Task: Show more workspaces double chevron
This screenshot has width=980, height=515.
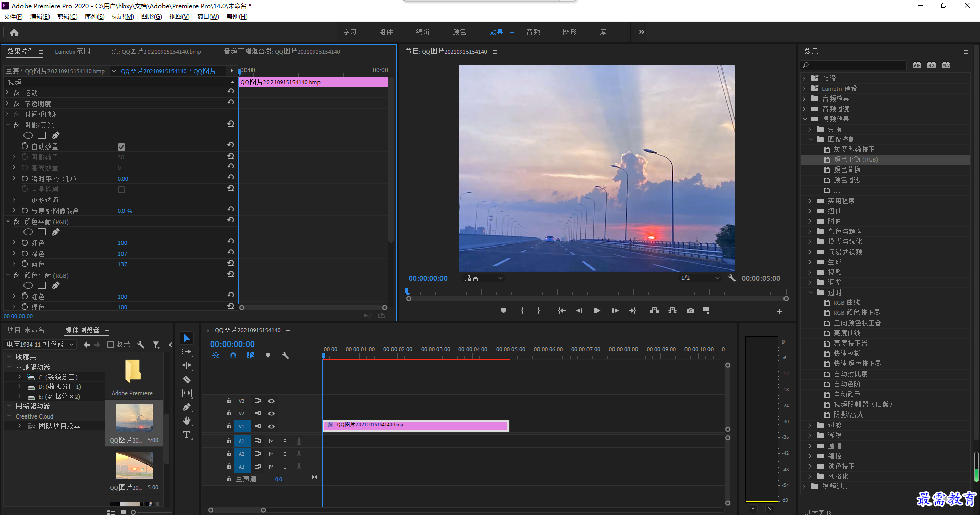Action: pyautogui.click(x=642, y=32)
